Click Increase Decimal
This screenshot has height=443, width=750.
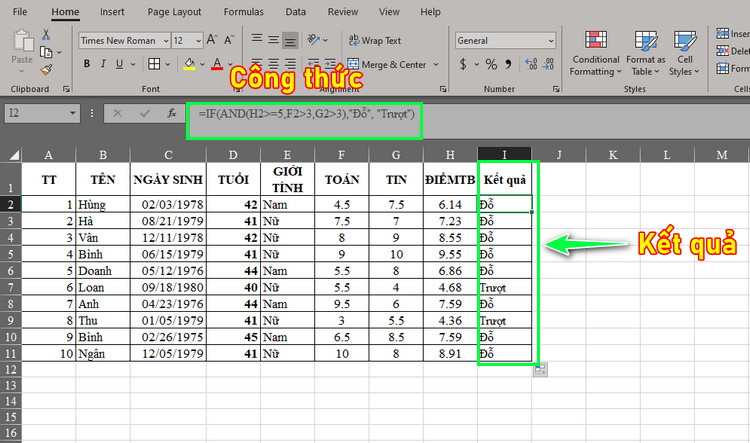pyautogui.click(x=531, y=64)
